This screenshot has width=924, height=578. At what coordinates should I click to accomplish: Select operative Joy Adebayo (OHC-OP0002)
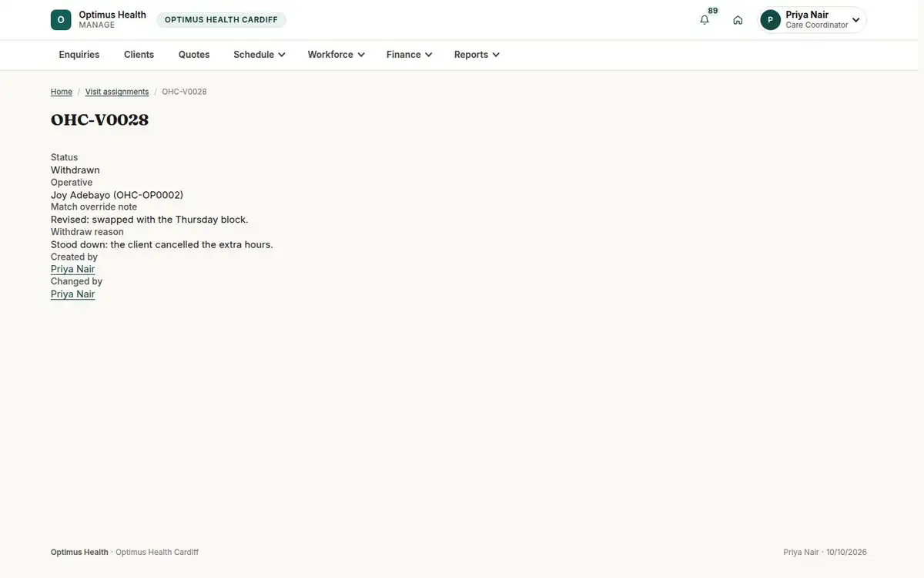coord(117,195)
